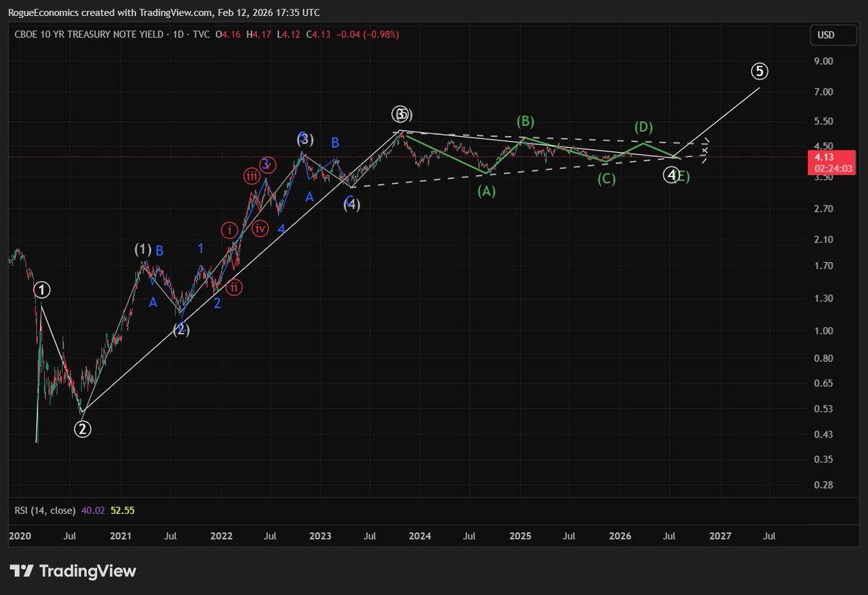Screen dimensions: 868x595
Task: Select the RSI (14, close) indicator label
Action: coord(45,510)
